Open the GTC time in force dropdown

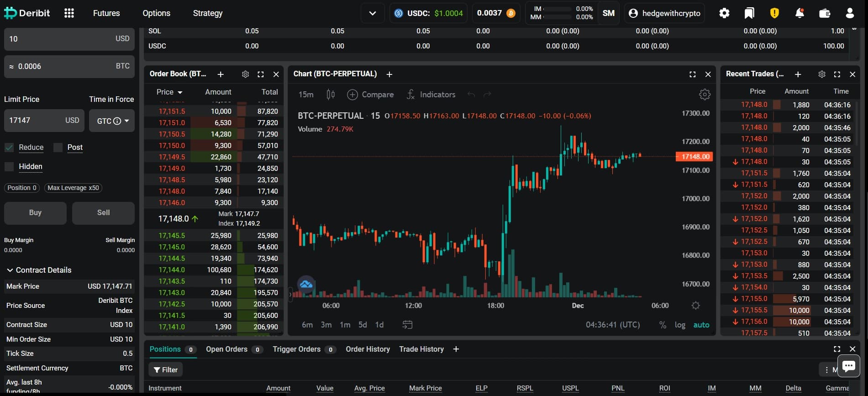112,121
